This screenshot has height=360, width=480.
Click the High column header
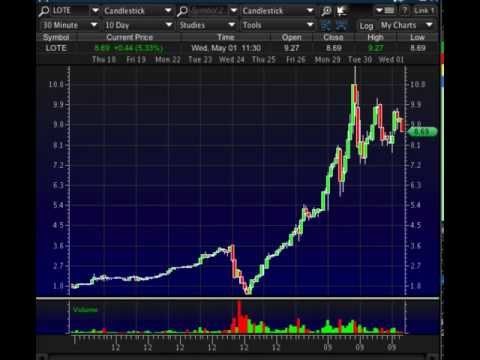tap(375, 37)
